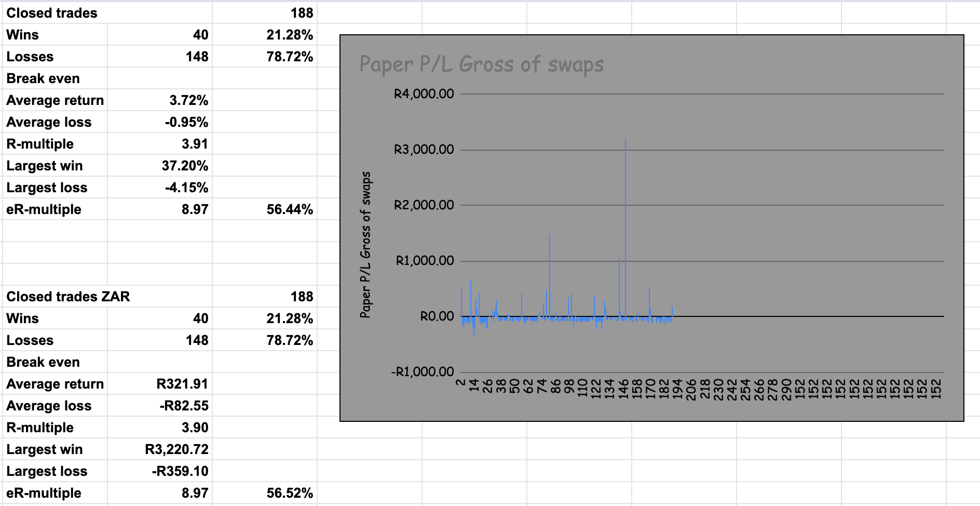The height and width of the screenshot is (506, 980).
Task: Select the largest win cell R3,220.72
Action: [176, 449]
